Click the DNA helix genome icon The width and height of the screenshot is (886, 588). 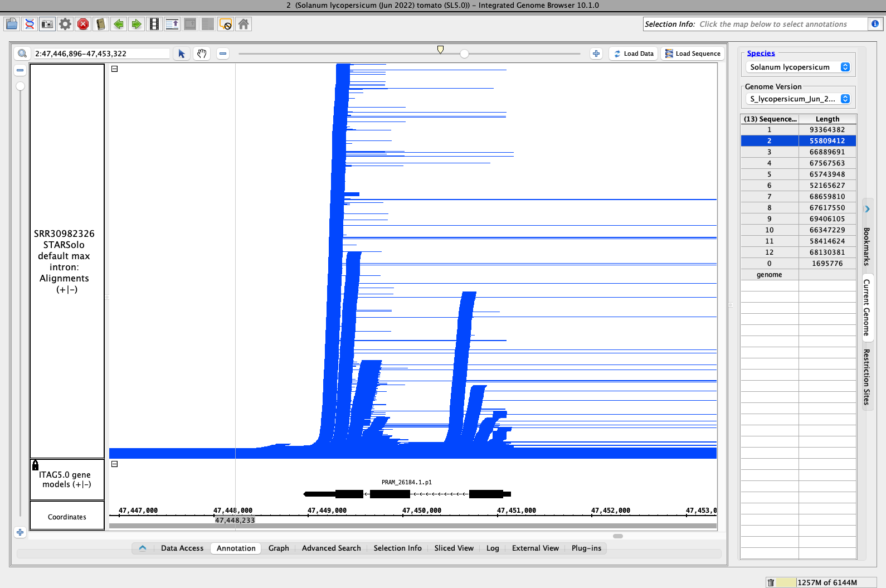(30, 24)
